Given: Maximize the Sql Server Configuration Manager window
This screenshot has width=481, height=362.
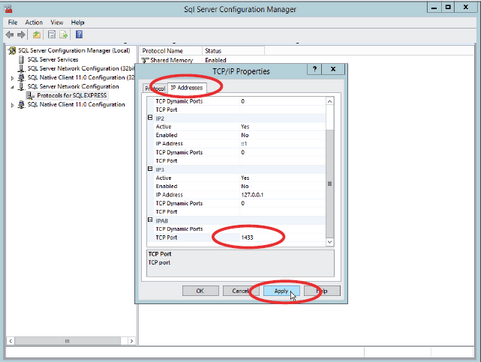Looking at the screenshot, I should pos(449,7).
